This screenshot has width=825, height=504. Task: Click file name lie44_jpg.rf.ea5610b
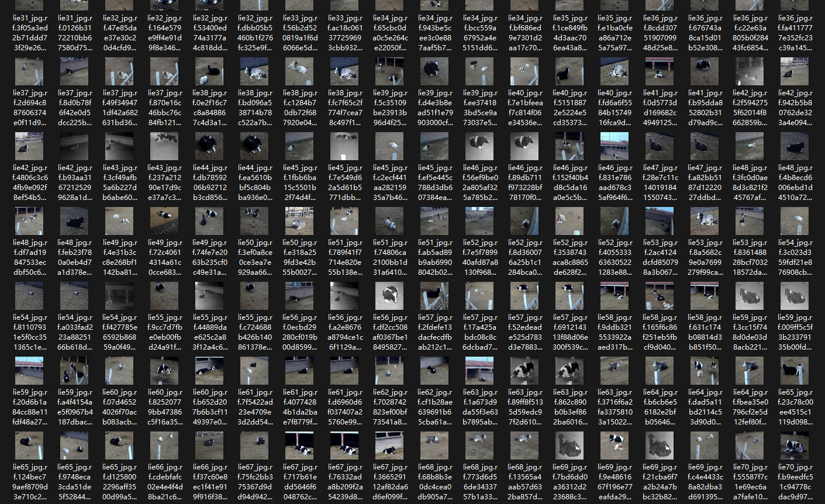tap(254, 183)
